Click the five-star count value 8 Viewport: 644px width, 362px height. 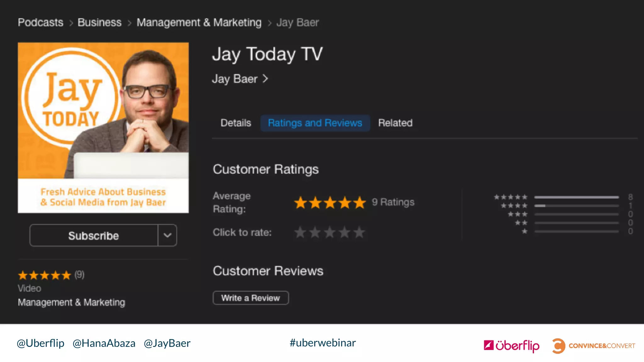[x=630, y=197]
